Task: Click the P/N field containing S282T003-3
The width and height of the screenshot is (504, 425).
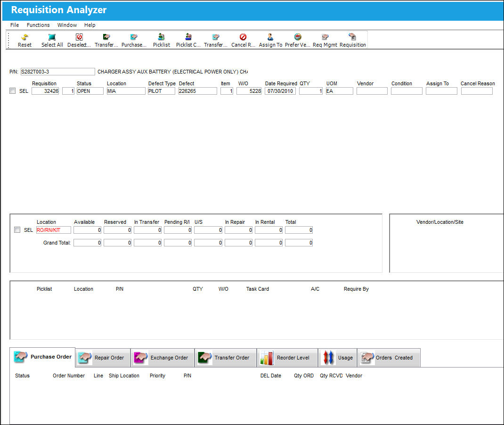Action: pos(57,72)
